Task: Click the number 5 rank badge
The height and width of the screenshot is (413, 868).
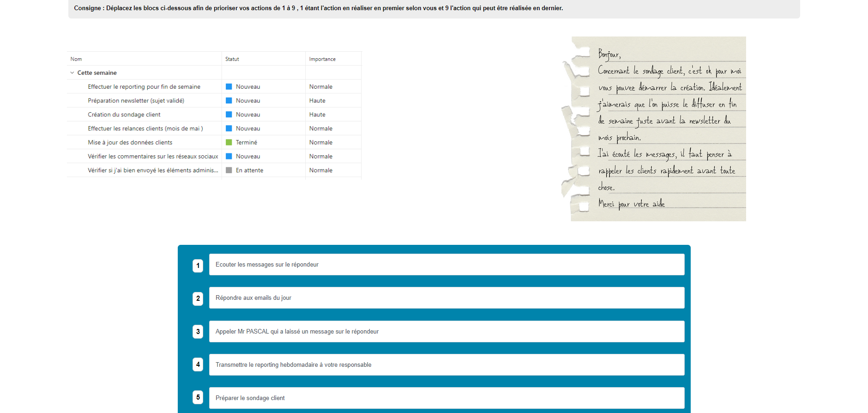Action: [198, 397]
